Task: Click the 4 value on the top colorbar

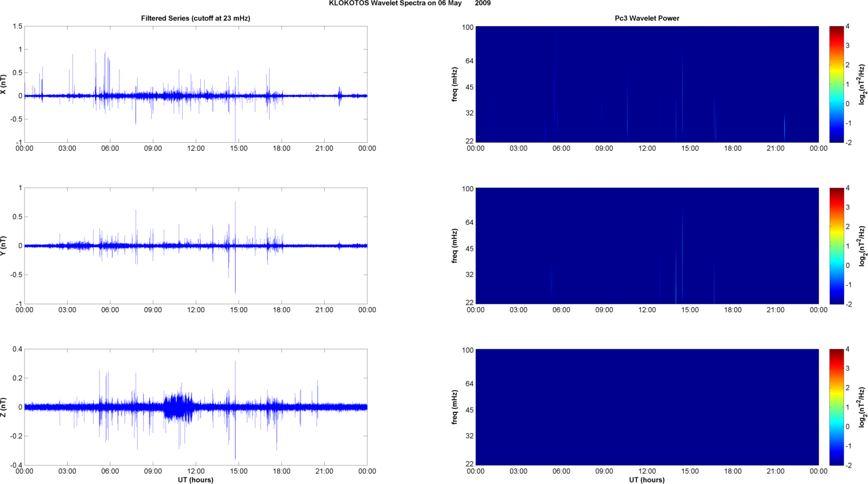Action: [x=848, y=27]
